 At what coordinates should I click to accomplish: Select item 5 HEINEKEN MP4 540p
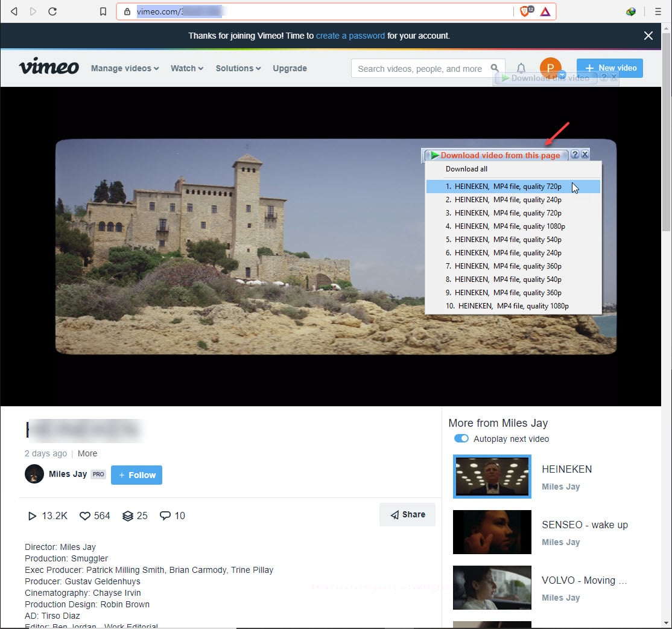pos(513,240)
